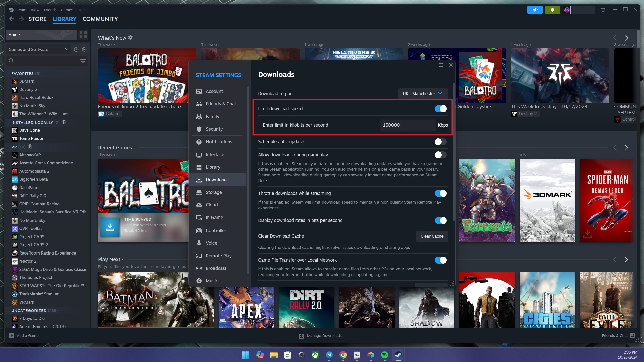The height and width of the screenshot is (362, 644).
Task: Click the Clear Cache button
Action: pyautogui.click(x=432, y=236)
